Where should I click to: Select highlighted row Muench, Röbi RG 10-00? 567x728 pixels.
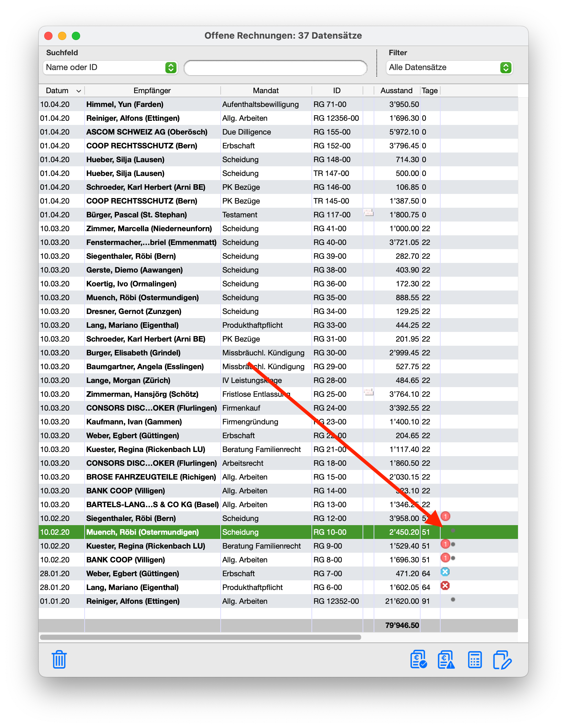(x=278, y=532)
